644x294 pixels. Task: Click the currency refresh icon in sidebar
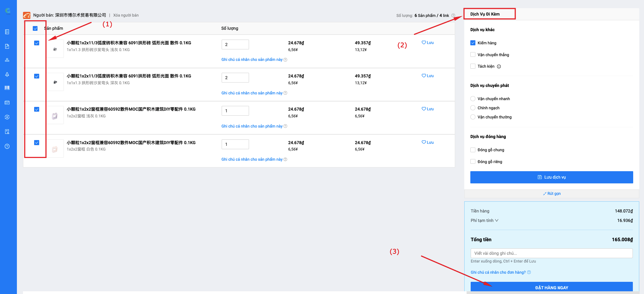(7, 117)
